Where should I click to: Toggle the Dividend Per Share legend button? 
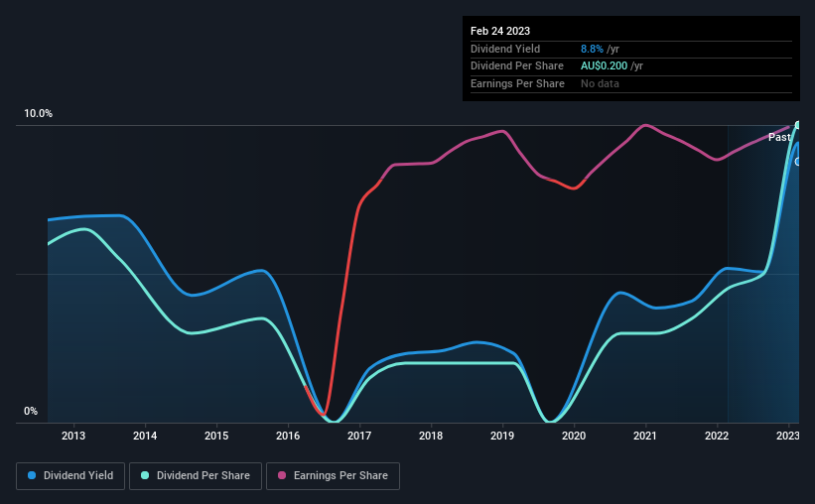pos(196,476)
